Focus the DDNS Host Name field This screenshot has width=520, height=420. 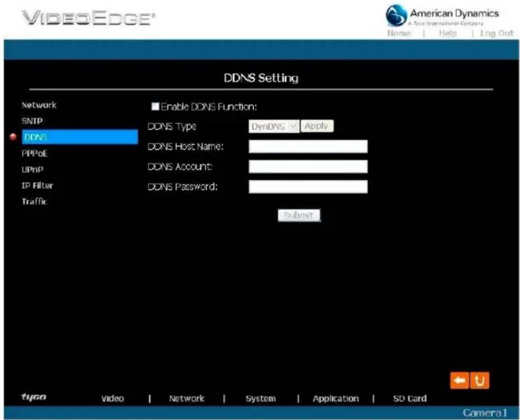click(308, 146)
